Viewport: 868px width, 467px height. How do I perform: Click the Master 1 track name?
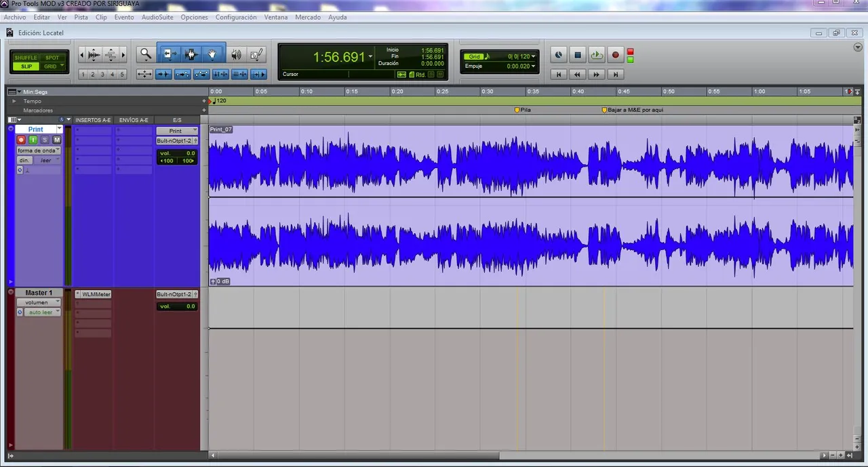tap(39, 293)
